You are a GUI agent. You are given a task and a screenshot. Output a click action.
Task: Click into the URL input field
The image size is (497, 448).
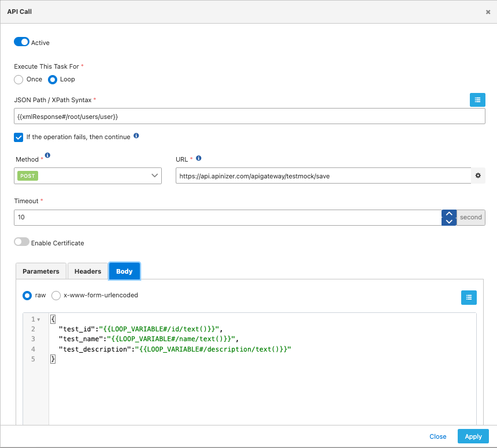322,176
